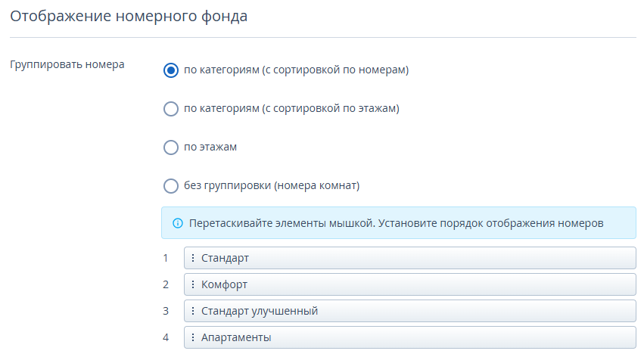
Task: Click the Стандарт улучшенный category row
Action: [410, 311]
